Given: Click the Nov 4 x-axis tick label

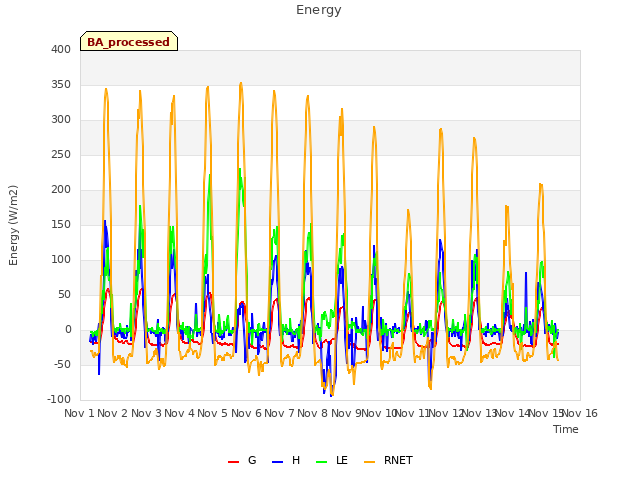Looking at the screenshot, I should [x=179, y=413].
